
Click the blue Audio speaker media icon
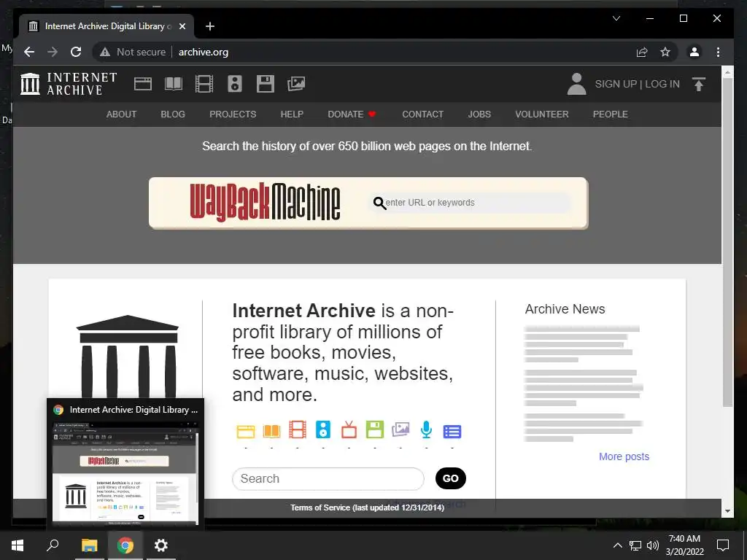323,429
